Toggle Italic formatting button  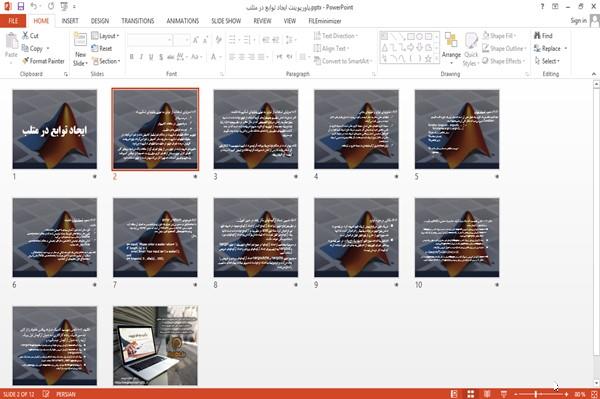141,57
